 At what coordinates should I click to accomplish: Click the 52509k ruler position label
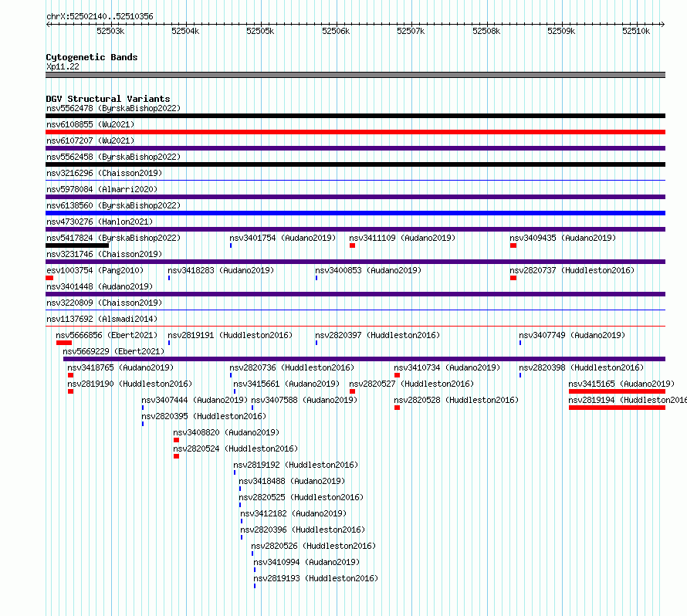[561, 31]
